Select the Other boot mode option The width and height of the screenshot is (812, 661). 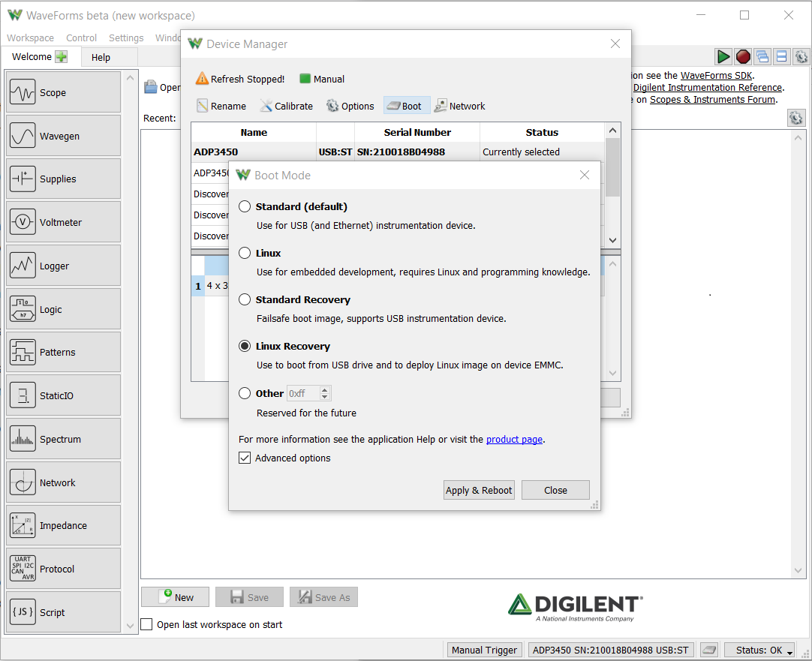tap(245, 393)
